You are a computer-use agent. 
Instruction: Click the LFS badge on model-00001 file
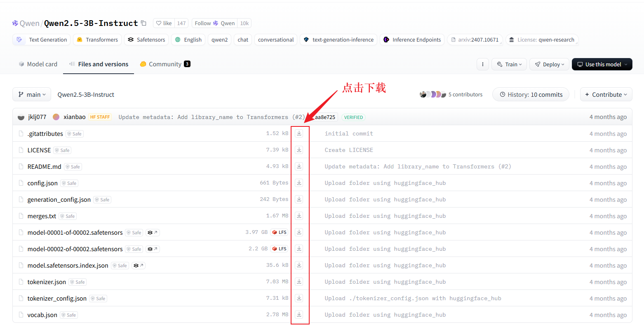(x=280, y=232)
